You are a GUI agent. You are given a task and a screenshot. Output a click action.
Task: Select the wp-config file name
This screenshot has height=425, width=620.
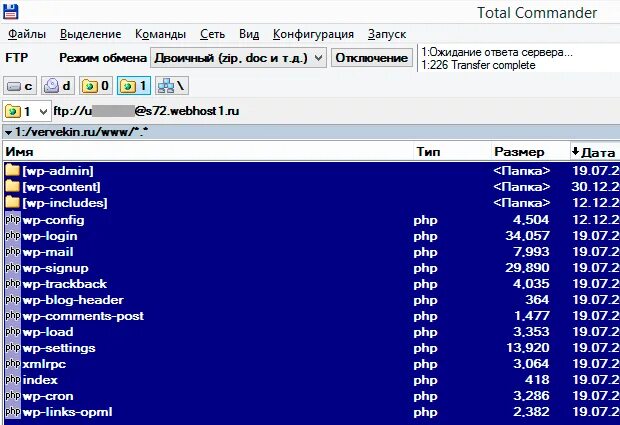tap(53, 220)
